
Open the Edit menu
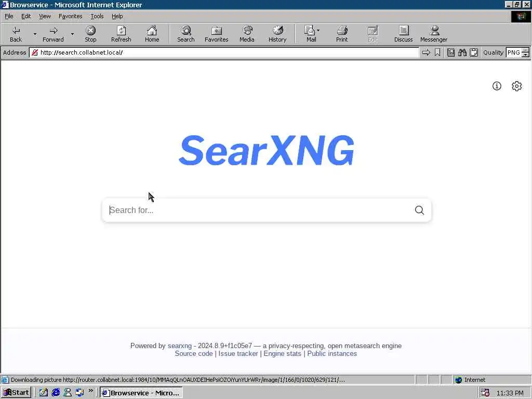(x=26, y=16)
